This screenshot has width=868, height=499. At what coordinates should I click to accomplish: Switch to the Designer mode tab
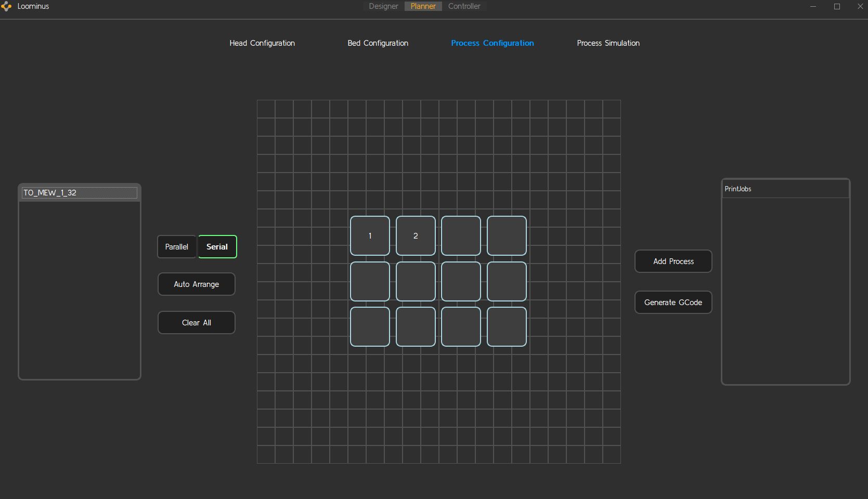[x=383, y=6]
